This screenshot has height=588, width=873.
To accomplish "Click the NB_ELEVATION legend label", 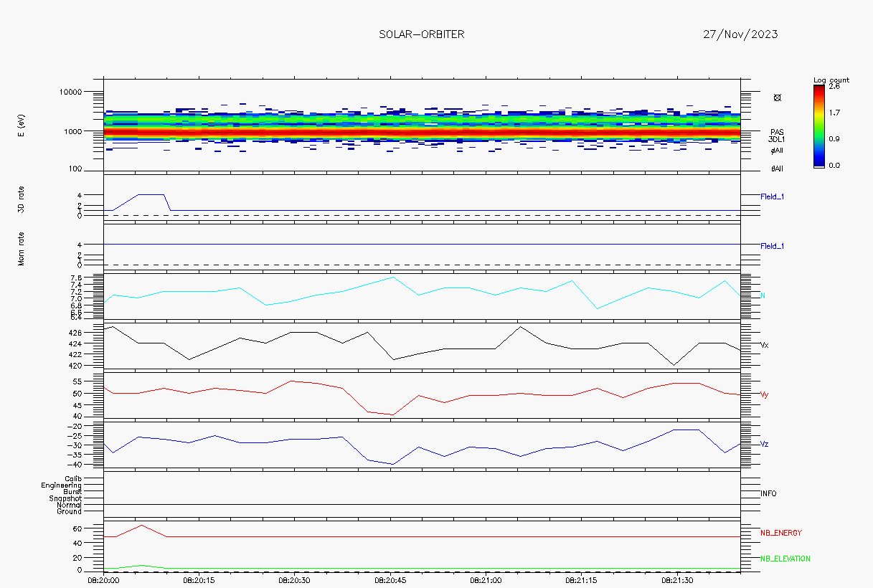I will coord(785,559).
